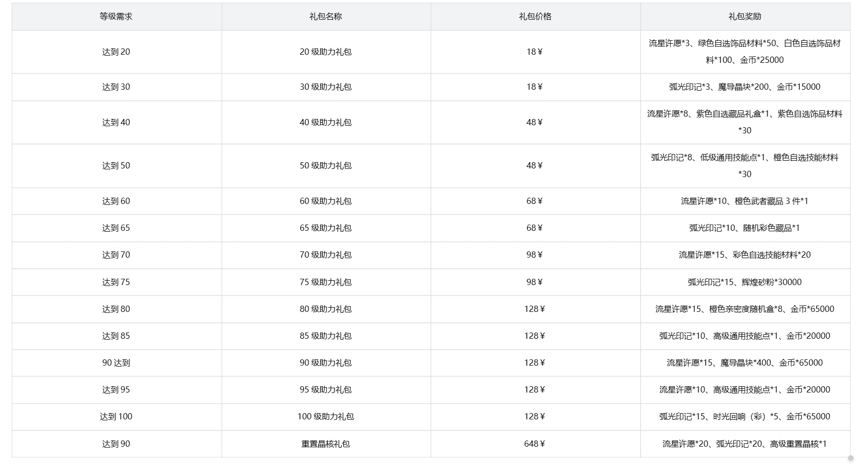Screen dimensions: 868x464
Task: Click the 648¥ price cell
Action: coord(535,444)
